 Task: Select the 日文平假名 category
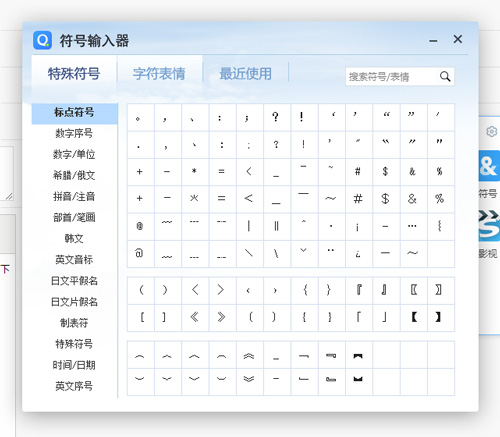coord(74,281)
